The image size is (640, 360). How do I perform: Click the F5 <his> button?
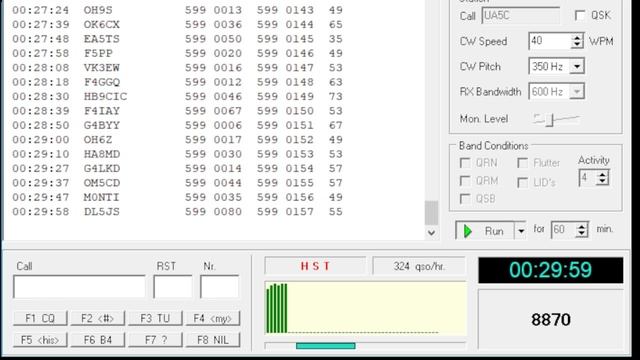pos(40,340)
